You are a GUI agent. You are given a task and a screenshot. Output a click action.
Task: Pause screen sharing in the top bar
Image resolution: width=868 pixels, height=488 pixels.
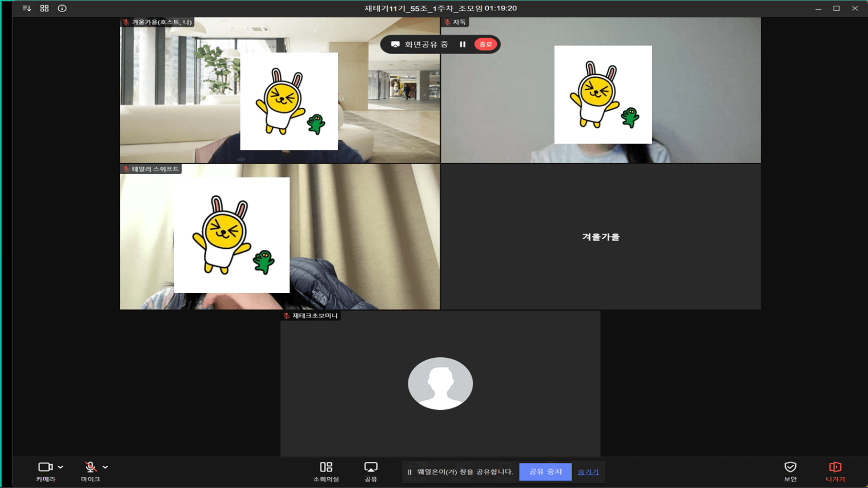pos(463,45)
